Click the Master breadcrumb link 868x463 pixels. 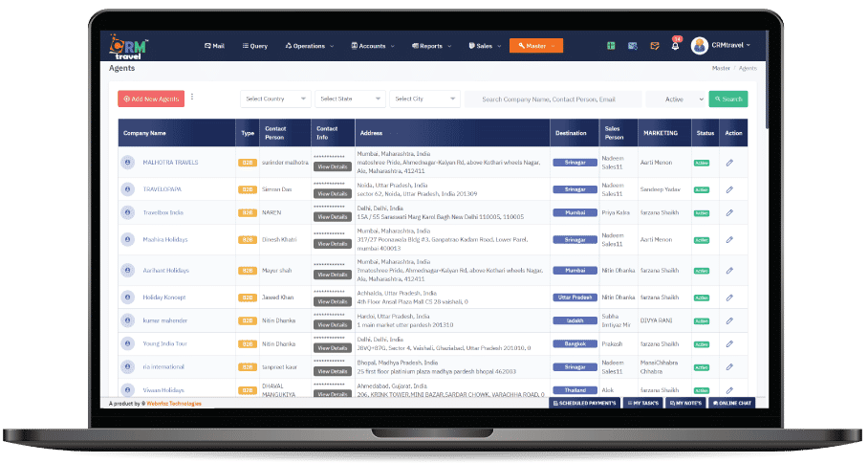point(721,68)
